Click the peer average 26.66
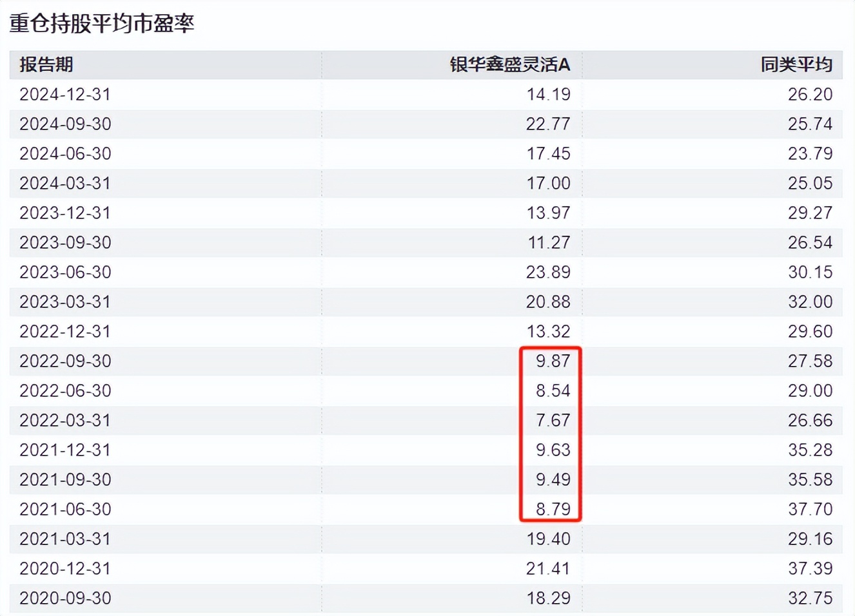The height and width of the screenshot is (616, 855). click(x=811, y=420)
